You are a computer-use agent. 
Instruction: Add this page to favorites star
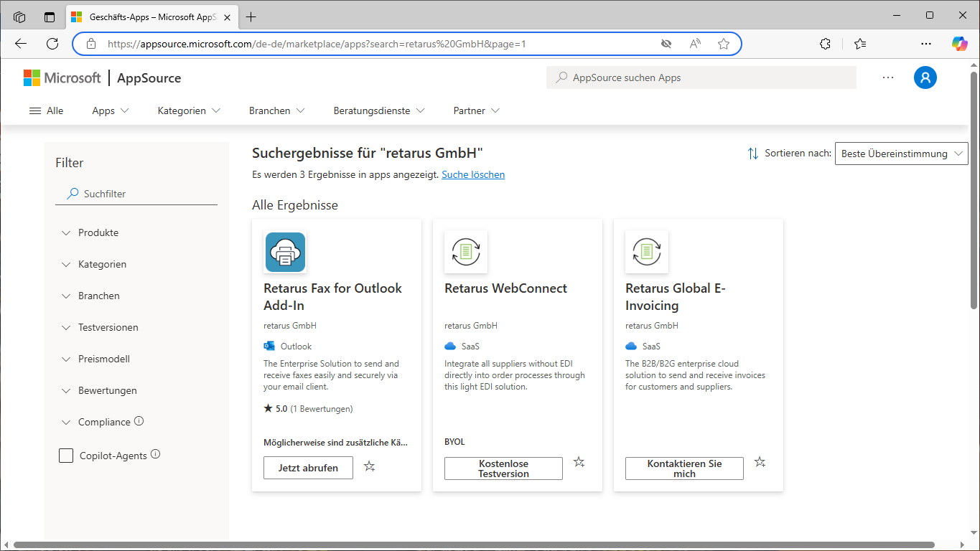(x=724, y=44)
